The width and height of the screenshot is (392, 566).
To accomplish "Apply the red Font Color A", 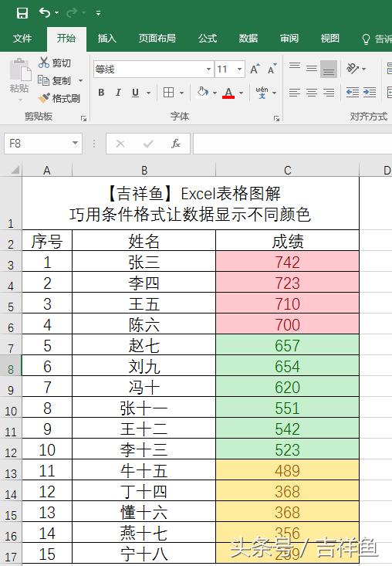I will [228, 93].
